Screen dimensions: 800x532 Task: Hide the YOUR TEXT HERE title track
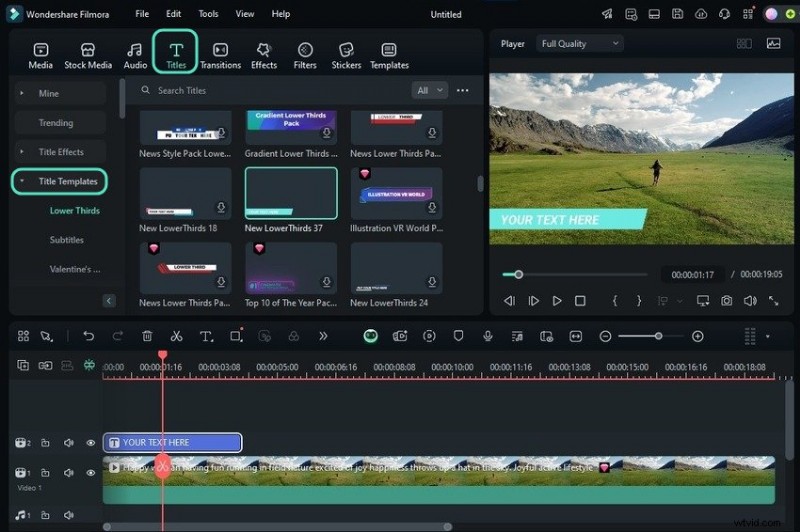(91, 443)
